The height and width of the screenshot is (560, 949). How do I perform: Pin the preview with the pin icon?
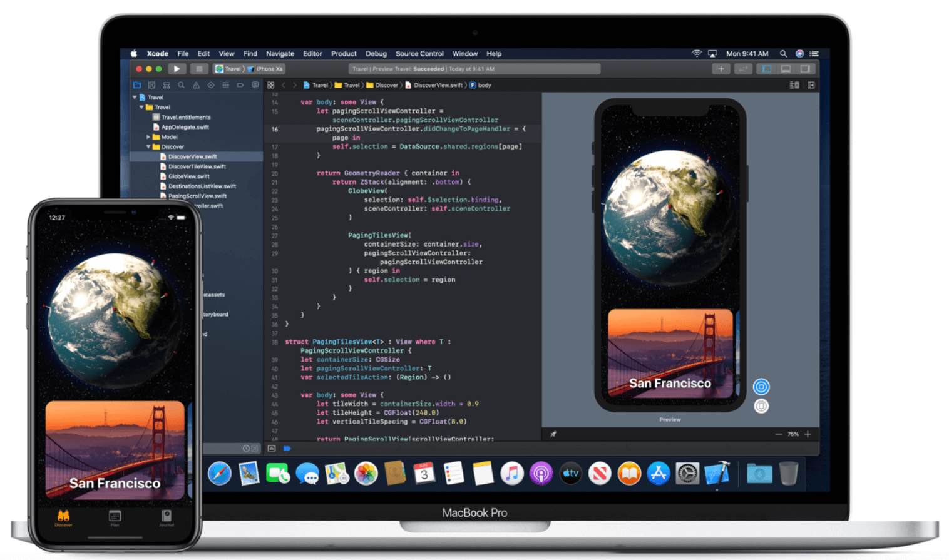point(553,434)
